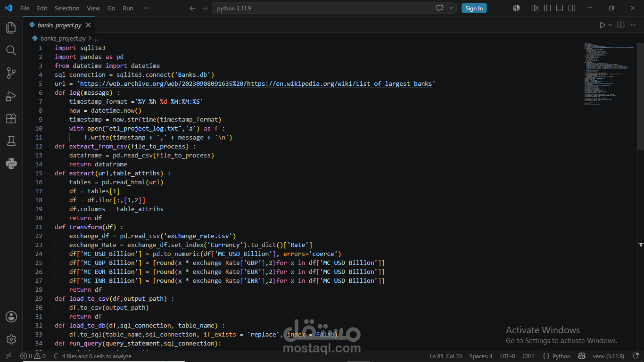Click the code minimap overview
644x362 pixels.
[x=610, y=74]
